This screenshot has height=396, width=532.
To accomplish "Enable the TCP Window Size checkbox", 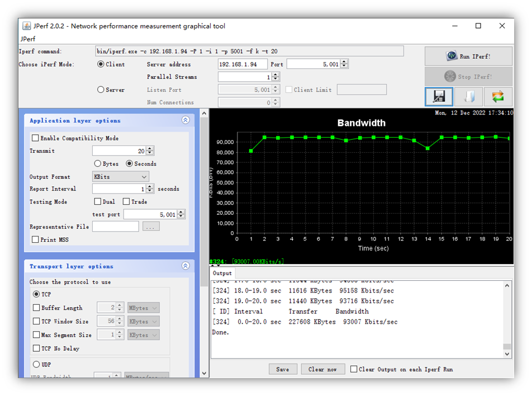I will coord(36,321).
